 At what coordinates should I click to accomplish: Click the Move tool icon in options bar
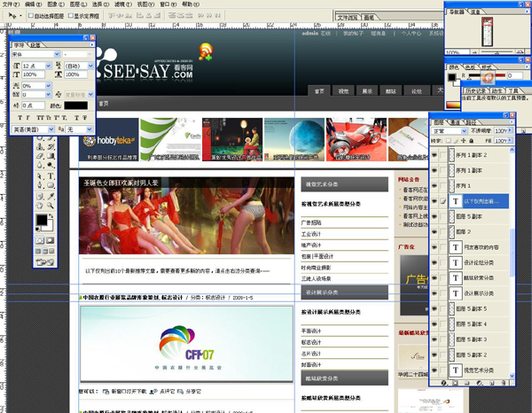pyautogui.click(x=12, y=16)
